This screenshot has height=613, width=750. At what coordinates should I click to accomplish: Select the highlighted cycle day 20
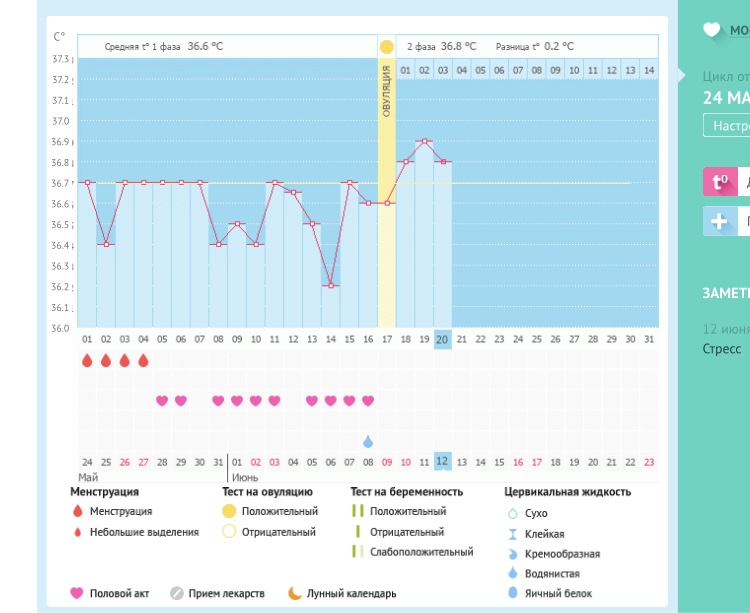tap(442, 340)
